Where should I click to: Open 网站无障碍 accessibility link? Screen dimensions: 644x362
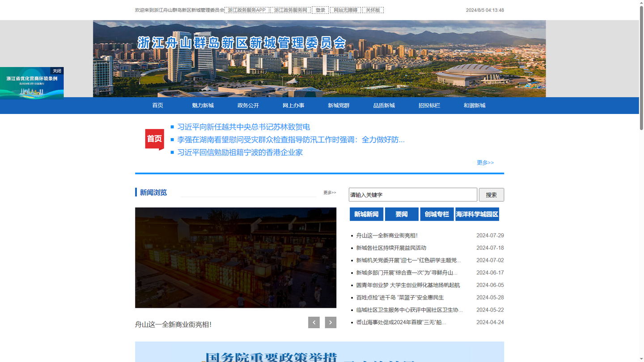[x=345, y=10]
